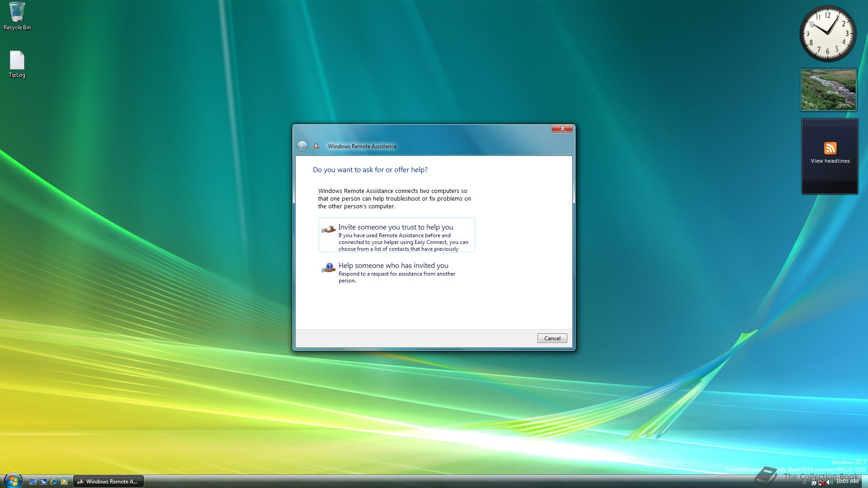
Task: Click the analog clock gadget
Action: (x=828, y=33)
